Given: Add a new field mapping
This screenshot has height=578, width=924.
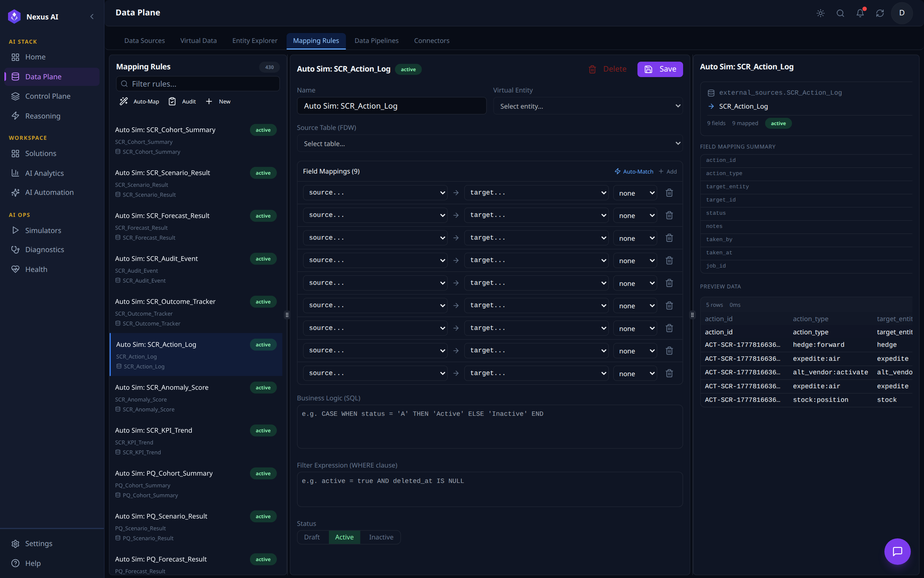Looking at the screenshot, I should pyautogui.click(x=667, y=171).
